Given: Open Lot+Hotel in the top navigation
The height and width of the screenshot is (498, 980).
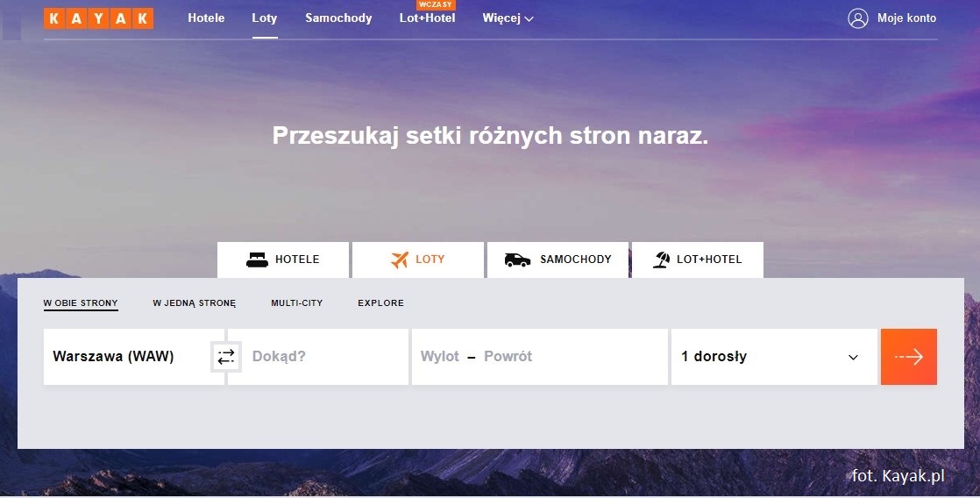Looking at the screenshot, I should coord(428,18).
